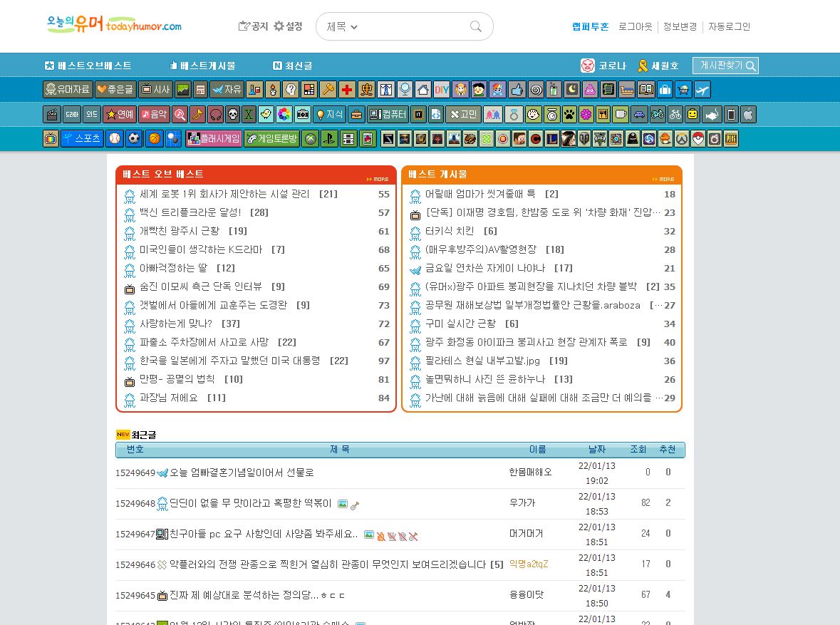This screenshot has height=625, width=840.
Task: Click the Apple logo board icon
Action: [748, 114]
